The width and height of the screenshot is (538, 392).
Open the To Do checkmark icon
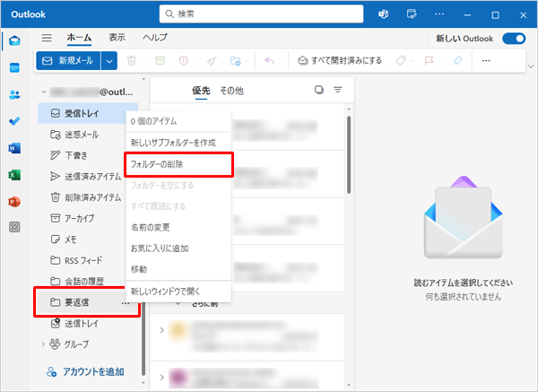tap(14, 121)
